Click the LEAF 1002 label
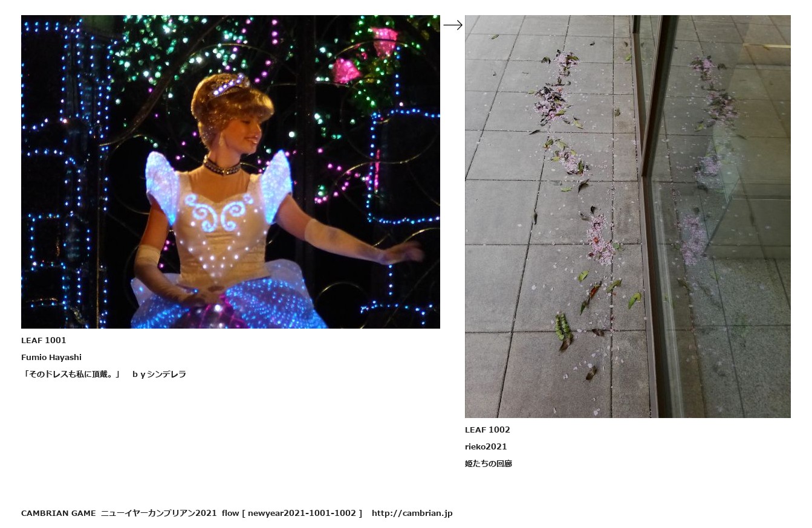This screenshot has width=812, height=528. point(487,430)
